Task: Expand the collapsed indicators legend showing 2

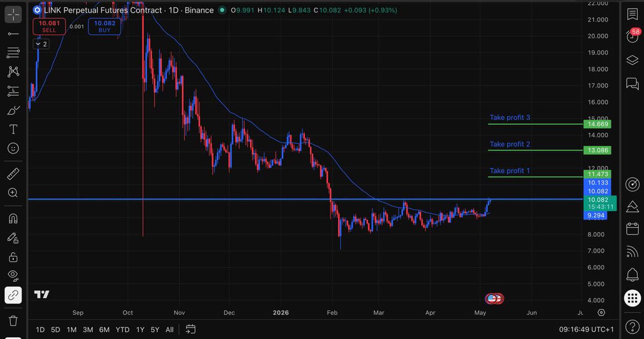Action: pos(42,44)
